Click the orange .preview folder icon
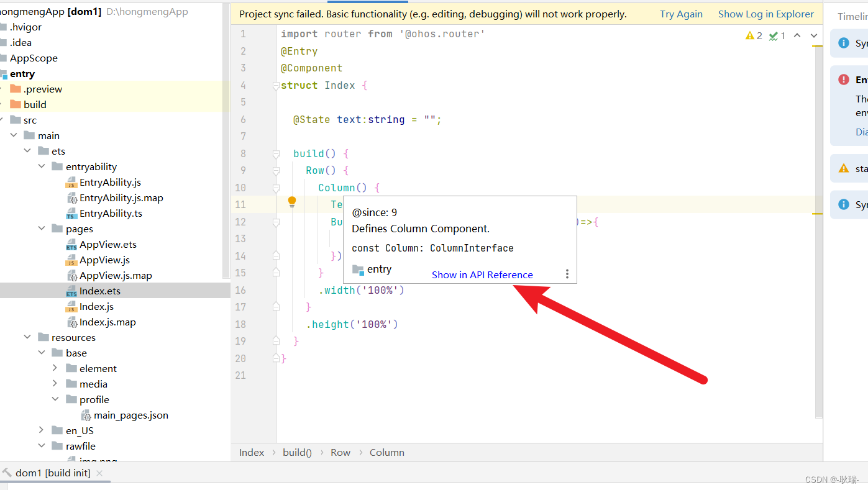Image resolution: width=868 pixels, height=490 pixels. coord(16,89)
